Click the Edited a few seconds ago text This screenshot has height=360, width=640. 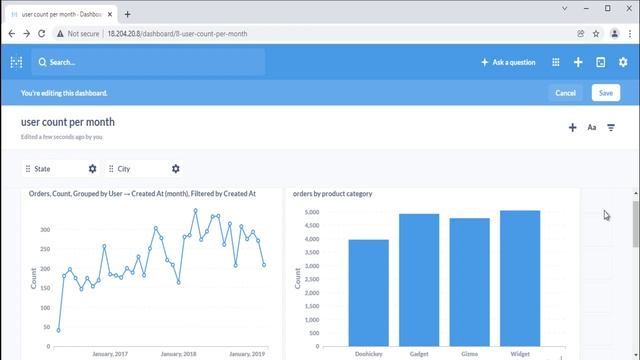click(x=62, y=137)
